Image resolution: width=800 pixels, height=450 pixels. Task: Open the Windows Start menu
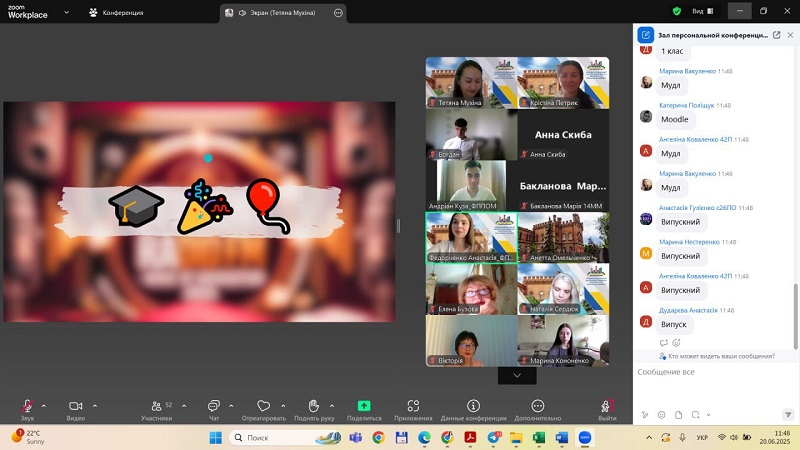216,438
